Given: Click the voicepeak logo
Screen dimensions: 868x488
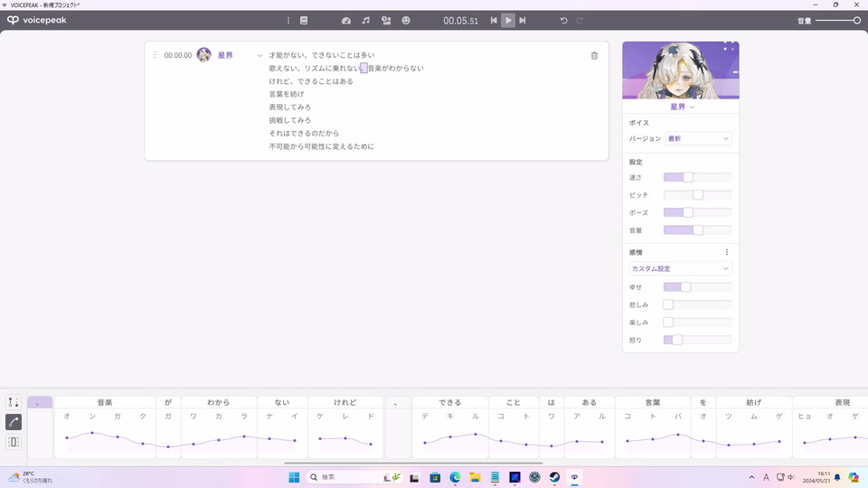Looking at the screenshot, I should click(x=36, y=20).
